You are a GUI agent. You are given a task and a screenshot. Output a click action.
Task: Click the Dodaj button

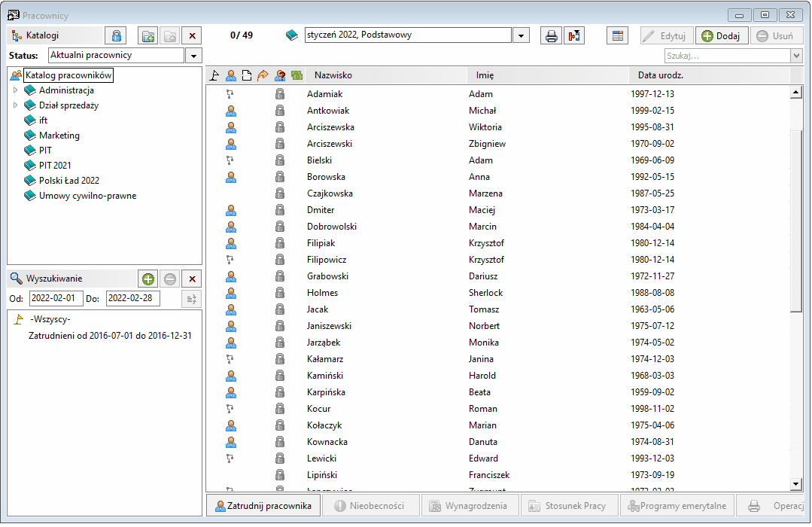click(721, 35)
